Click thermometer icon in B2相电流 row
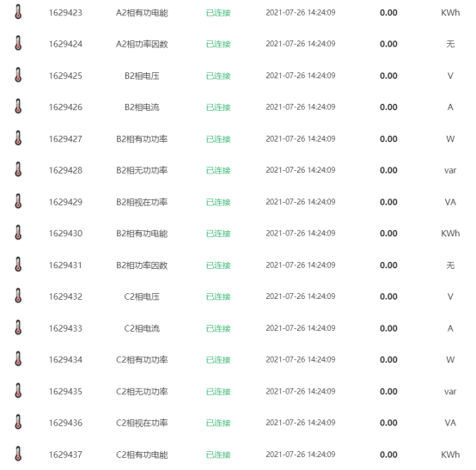 tap(18, 107)
